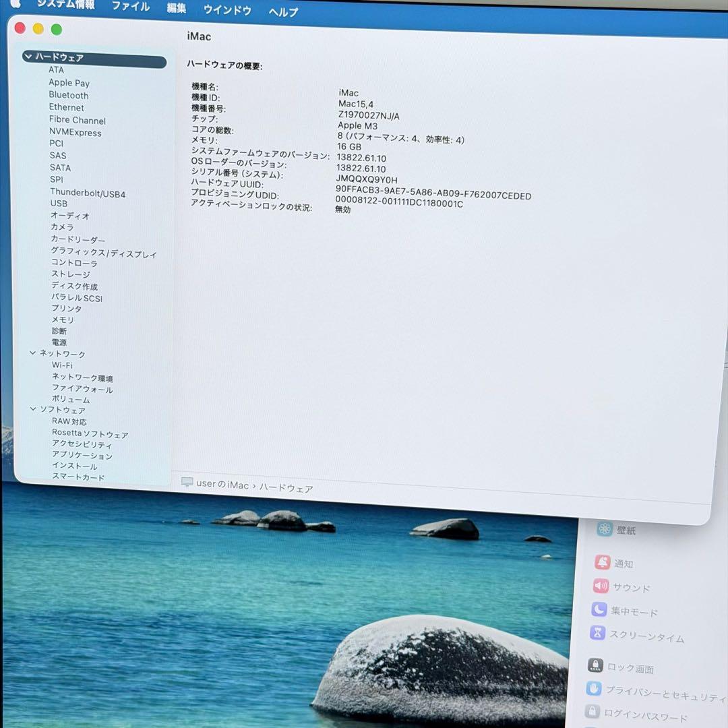Select メモリ in the sidebar
Viewport: 728px width, 728px height.
63,320
